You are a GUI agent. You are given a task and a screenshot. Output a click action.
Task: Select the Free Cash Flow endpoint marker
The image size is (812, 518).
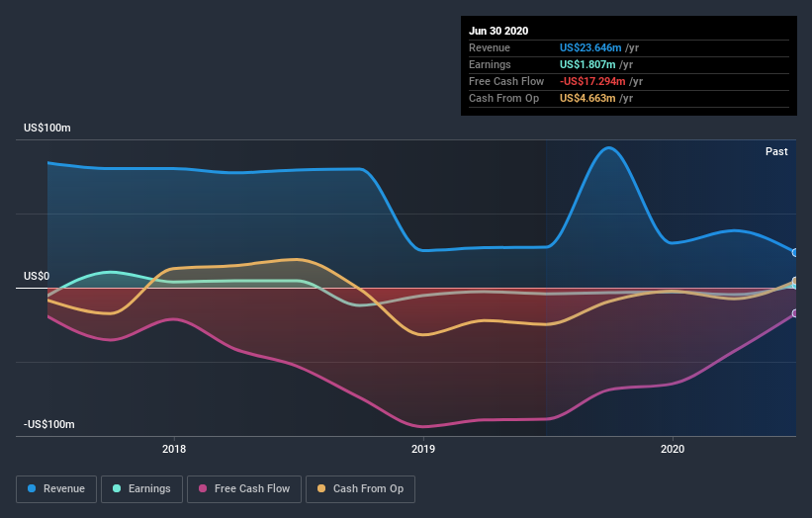pos(795,313)
